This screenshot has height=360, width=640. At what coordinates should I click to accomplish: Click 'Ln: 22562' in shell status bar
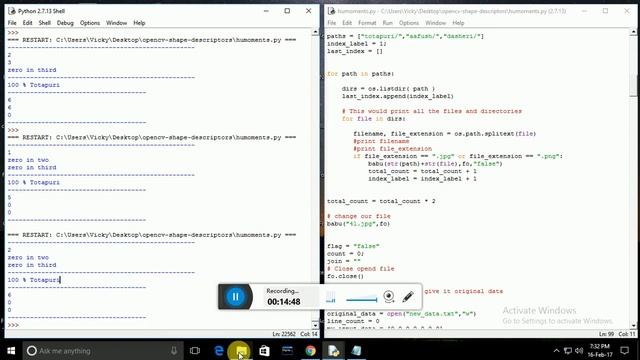284,334
